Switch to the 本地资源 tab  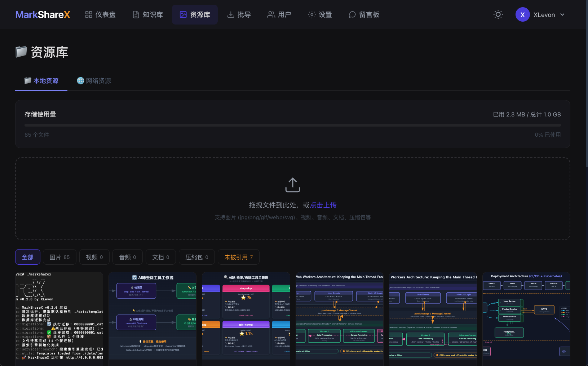click(41, 81)
